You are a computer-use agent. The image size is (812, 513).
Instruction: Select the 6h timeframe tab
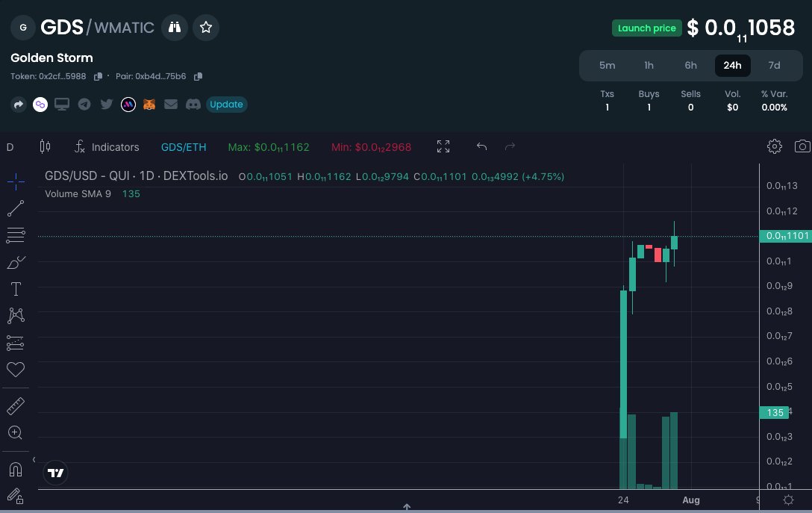pyautogui.click(x=691, y=65)
